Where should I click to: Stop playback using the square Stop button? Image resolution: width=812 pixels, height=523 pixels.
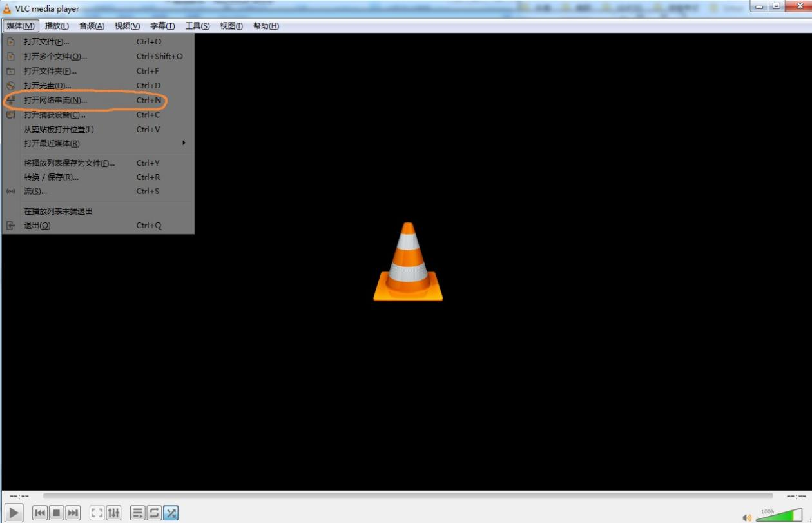point(57,513)
